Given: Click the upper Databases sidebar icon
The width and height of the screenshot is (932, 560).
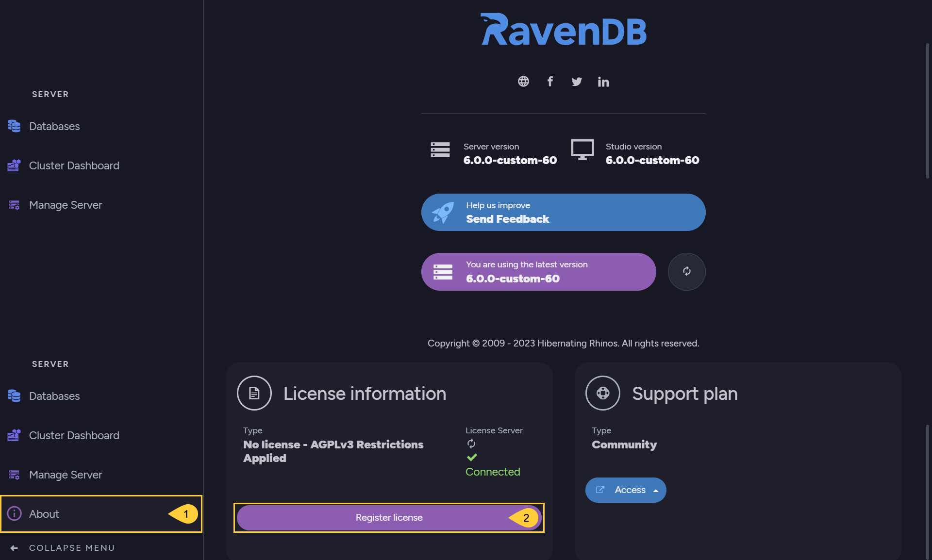Looking at the screenshot, I should [x=14, y=126].
